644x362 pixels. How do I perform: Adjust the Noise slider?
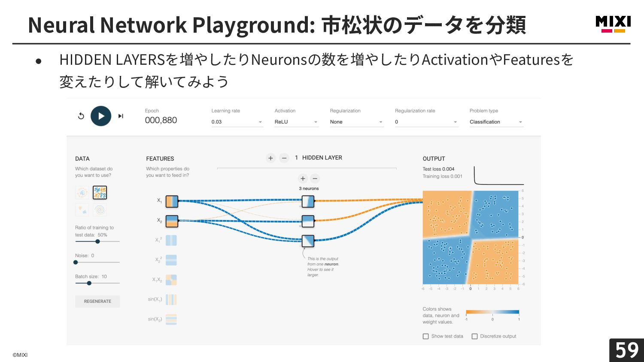coord(97,262)
